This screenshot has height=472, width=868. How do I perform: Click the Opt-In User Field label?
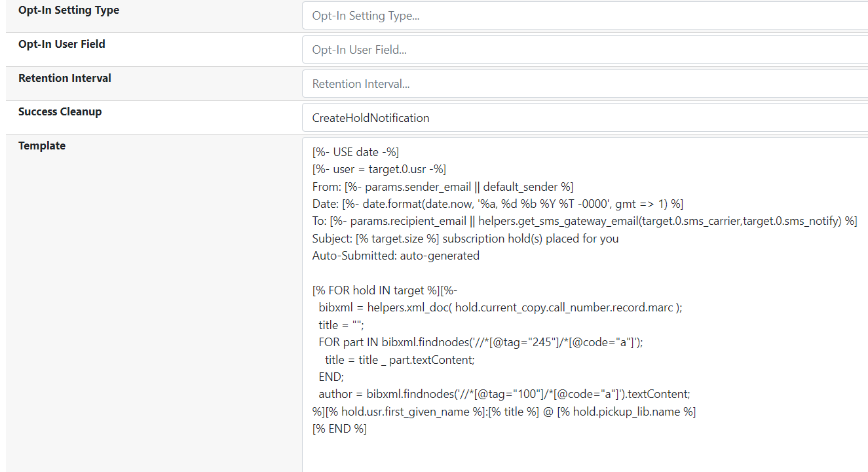point(62,44)
